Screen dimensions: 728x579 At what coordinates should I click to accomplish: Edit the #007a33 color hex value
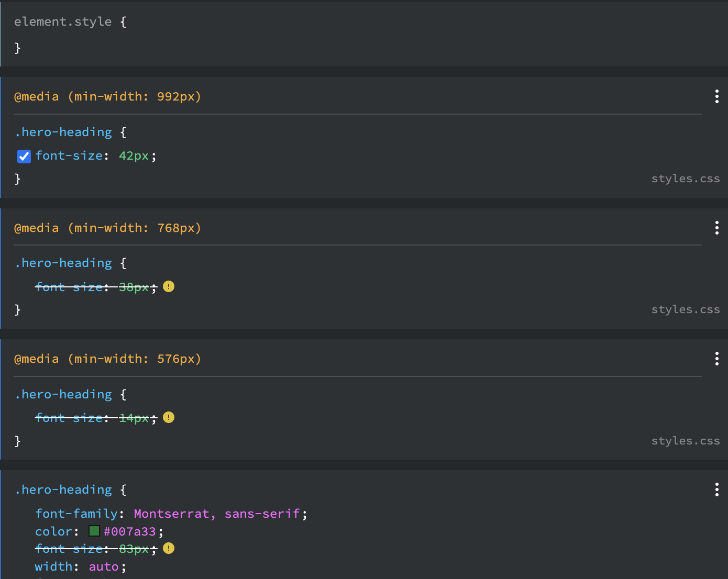[x=130, y=531]
